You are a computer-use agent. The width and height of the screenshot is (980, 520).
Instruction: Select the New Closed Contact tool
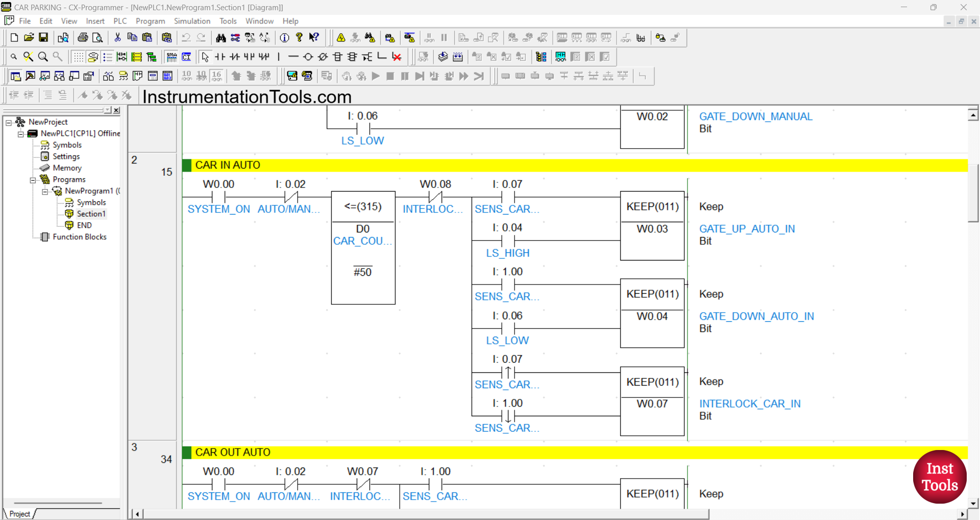(x=234, y=57)
